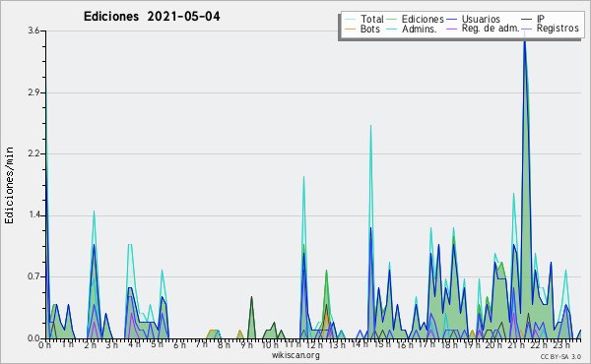The height and width of the screenshot is (364, 591).
Task: Click the Reg. de adm. legend label
Action: point(491,29)
